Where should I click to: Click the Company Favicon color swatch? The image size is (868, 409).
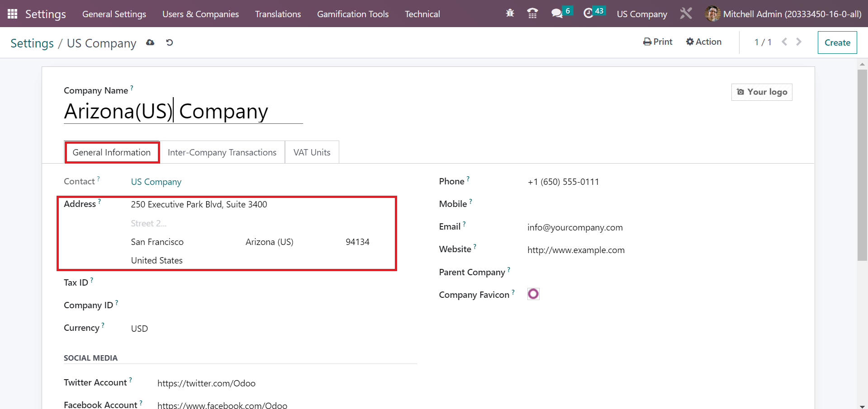tap(533, 294)
